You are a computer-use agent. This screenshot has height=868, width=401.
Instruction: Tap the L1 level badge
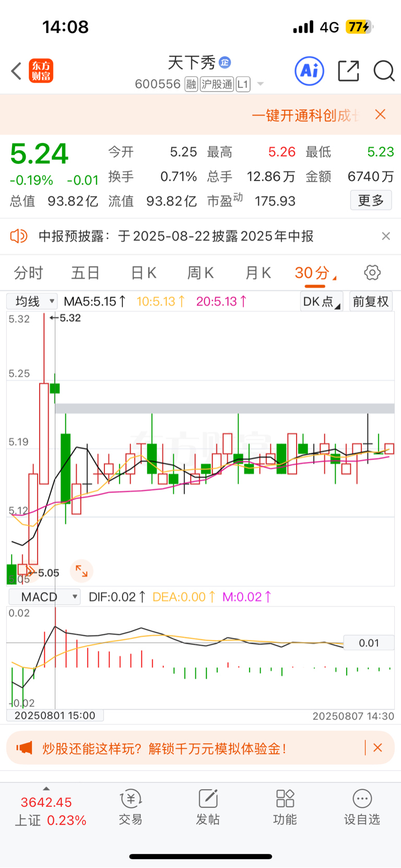tap(243, 84)
